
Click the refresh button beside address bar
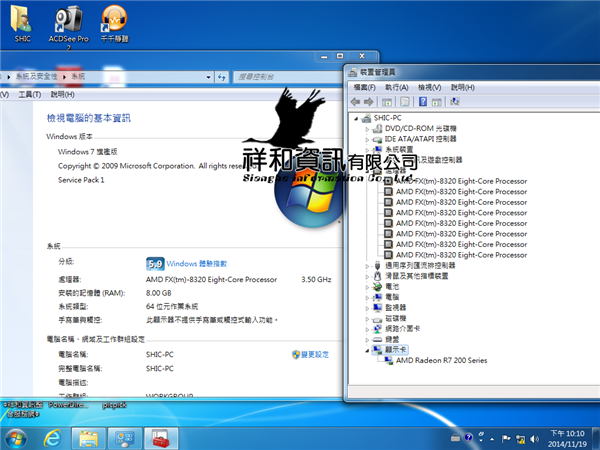pyautogui.click(x=222, y=77)
